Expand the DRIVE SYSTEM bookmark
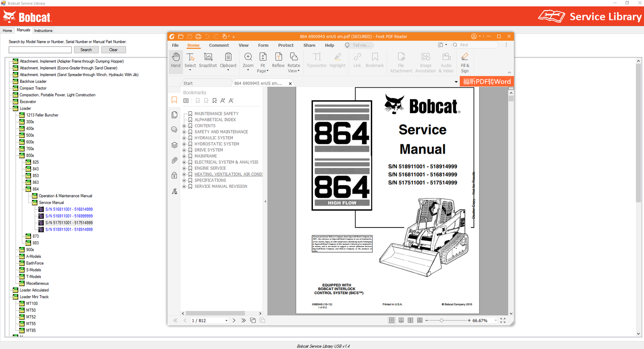The height and width of the screenshot is (349, 644). [184, 150]
